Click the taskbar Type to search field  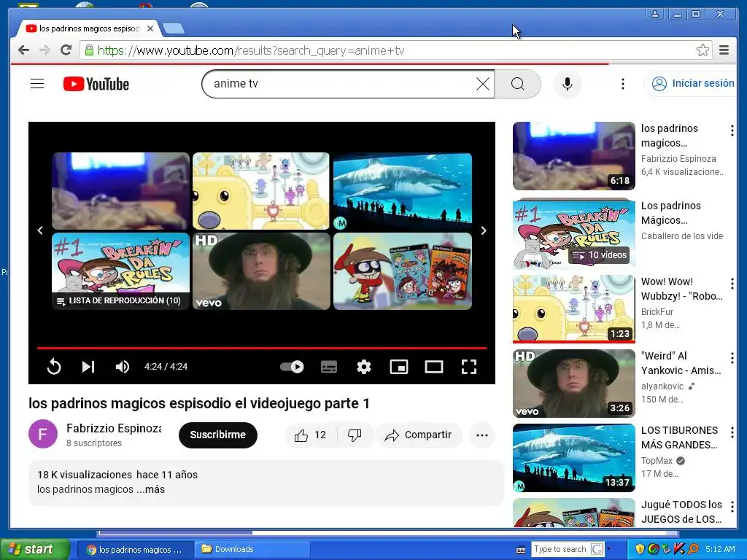pyautogui.click(x=560, y=549)
